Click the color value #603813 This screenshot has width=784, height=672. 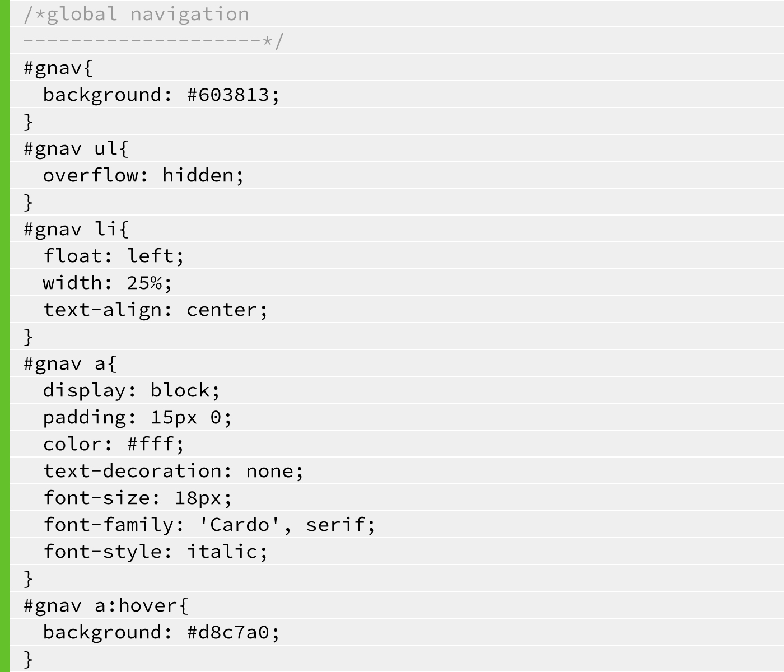[x=228, y=95]
